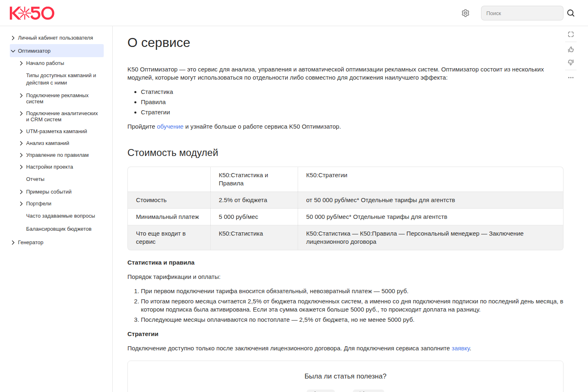Screen dimensions: 588x392
Task: Open Типы доступных кампаний и действия
Action: coord(61,79)
